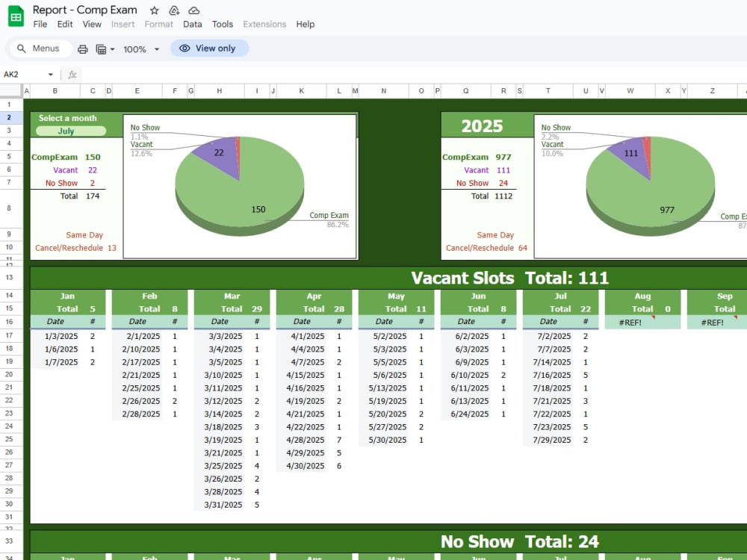The height and width of the screenshot is (560, 747).
Task: Click the Date header under Apr
Action: coord(302,321)
